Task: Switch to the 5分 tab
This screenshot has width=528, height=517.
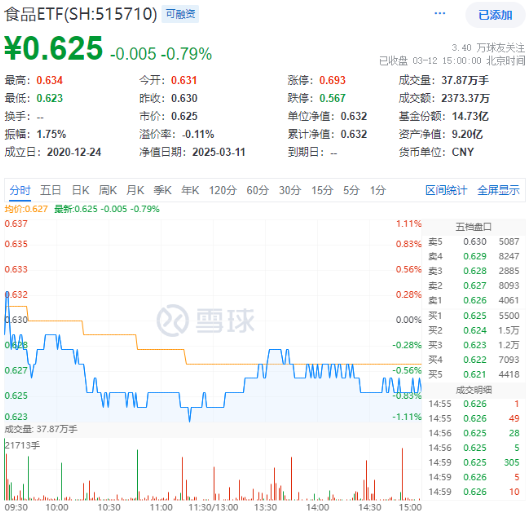Action: pos(352,190)
